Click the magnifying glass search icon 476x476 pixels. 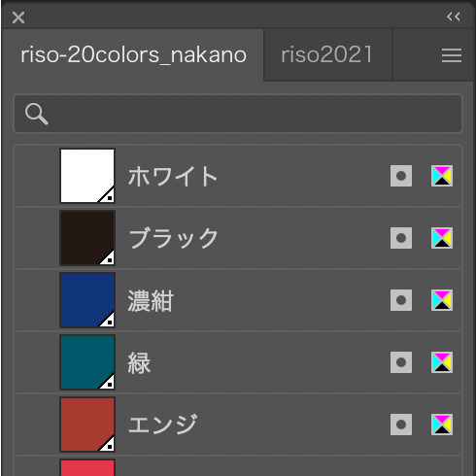[37, 114]
